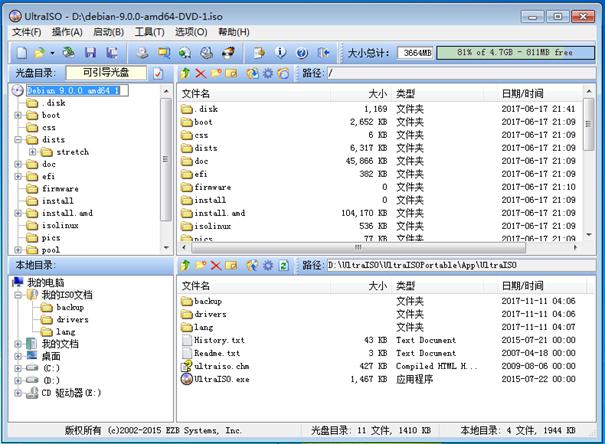Click the Save floppy disk icon

click(x=90, y=52)
